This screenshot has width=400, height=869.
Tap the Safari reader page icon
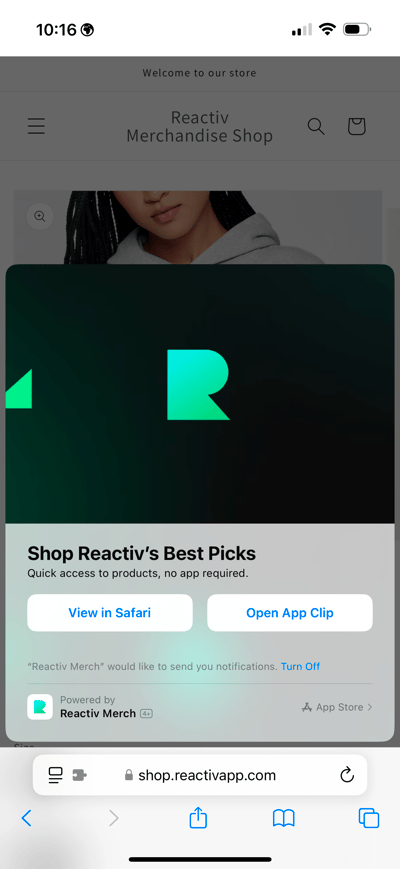click(55, 775)
